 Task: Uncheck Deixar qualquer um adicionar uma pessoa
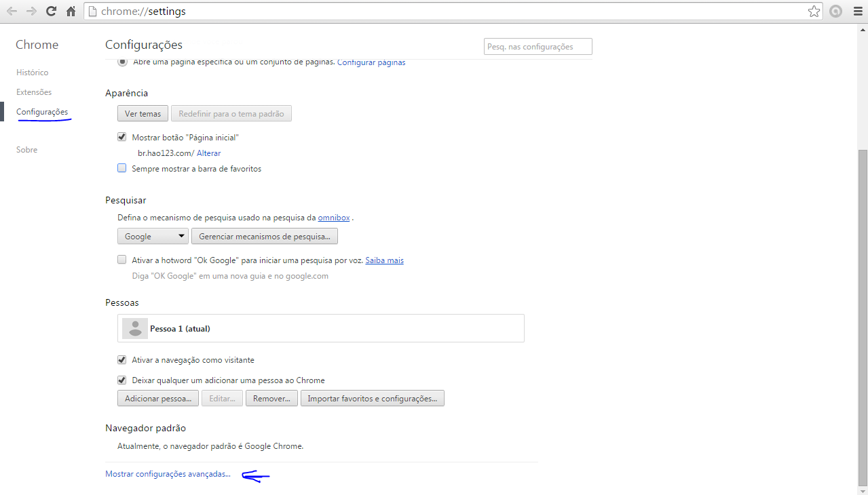coord(122,380)
